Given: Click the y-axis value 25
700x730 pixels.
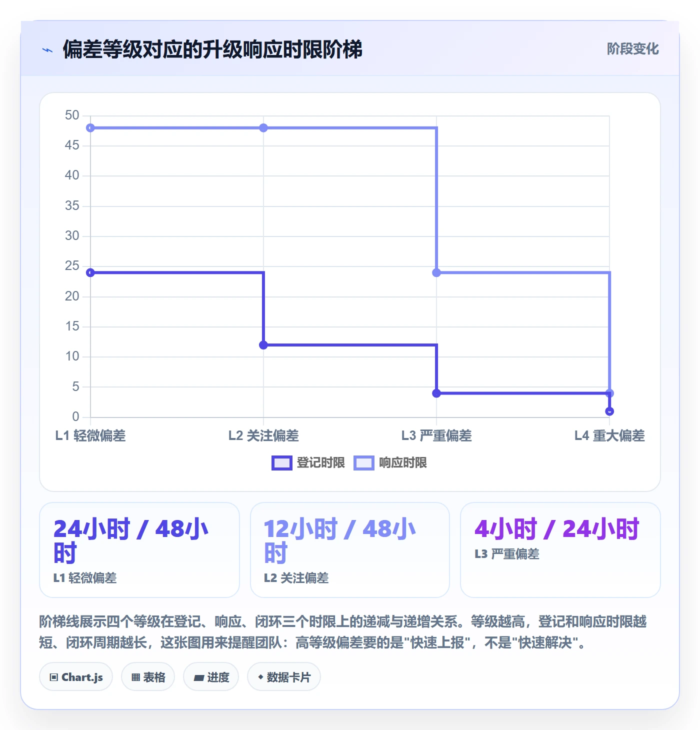Looking at the screenshot, I should (72, 266).
